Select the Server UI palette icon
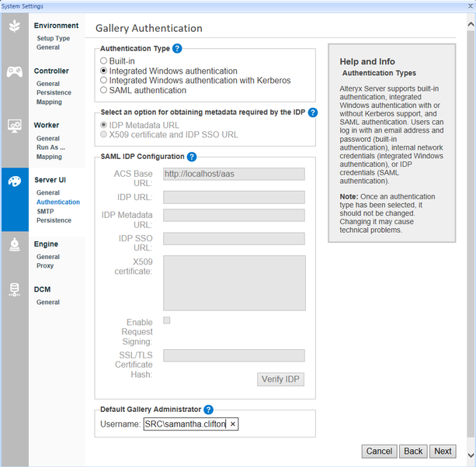The height and width of the screenshot is (467, 476). [x=15, y=182]
